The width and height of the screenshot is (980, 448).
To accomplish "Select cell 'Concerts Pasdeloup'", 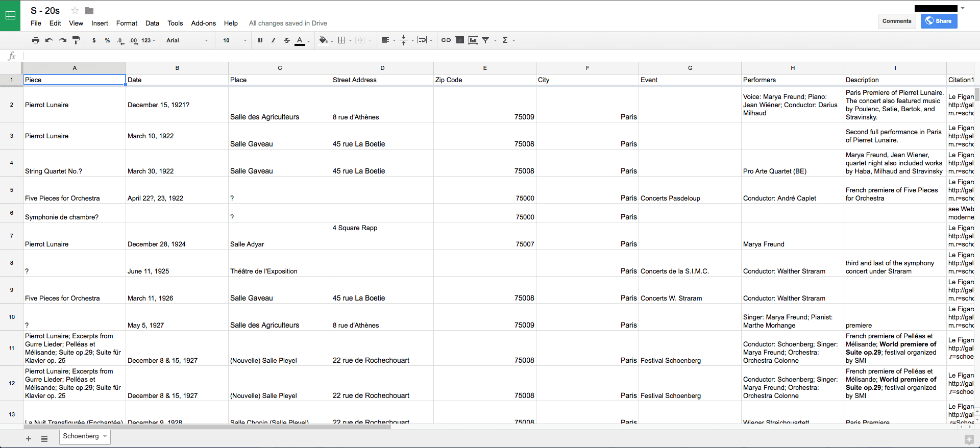I will (x=690, y=190).
